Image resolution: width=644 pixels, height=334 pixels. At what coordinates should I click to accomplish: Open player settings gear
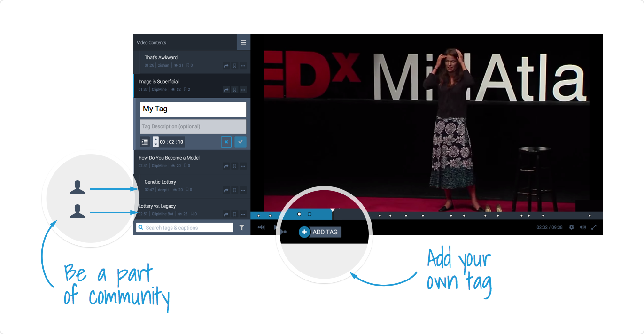point(572,227)
